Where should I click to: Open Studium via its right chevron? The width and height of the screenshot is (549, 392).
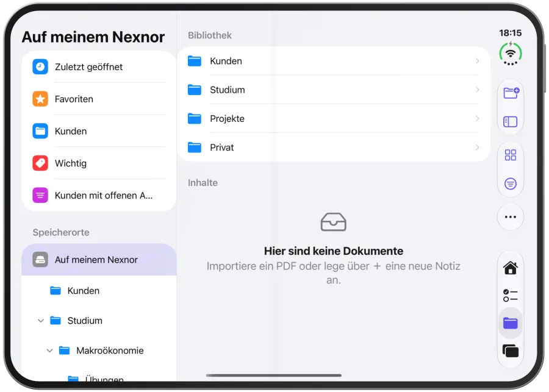tap(477, 90)
